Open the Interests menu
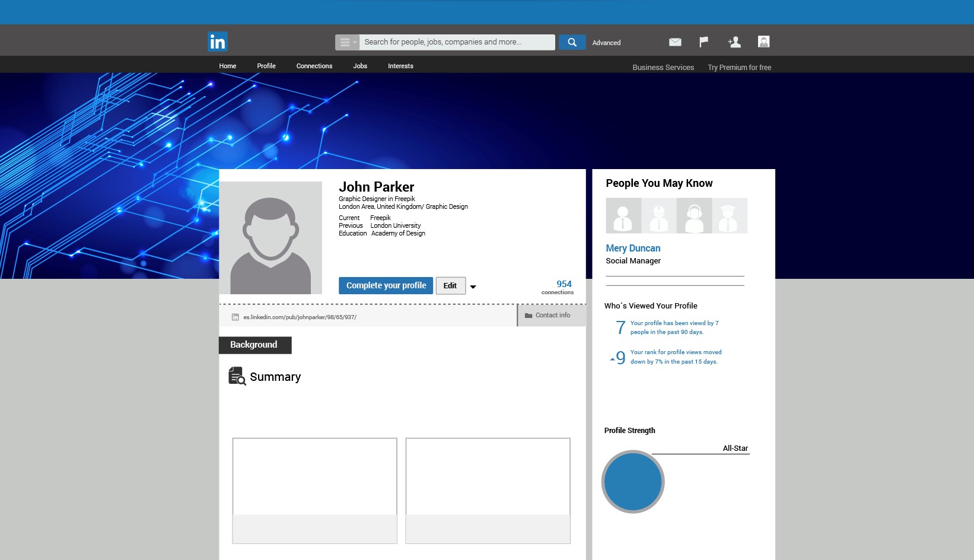This screenshot has width=974, height=560. (x=400, y=66)
